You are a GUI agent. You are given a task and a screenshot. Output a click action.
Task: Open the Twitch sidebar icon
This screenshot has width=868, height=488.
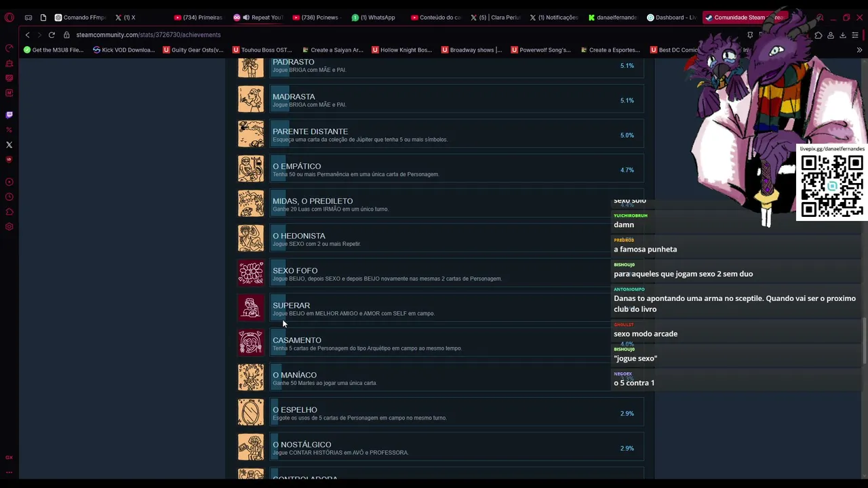(9, 115)
